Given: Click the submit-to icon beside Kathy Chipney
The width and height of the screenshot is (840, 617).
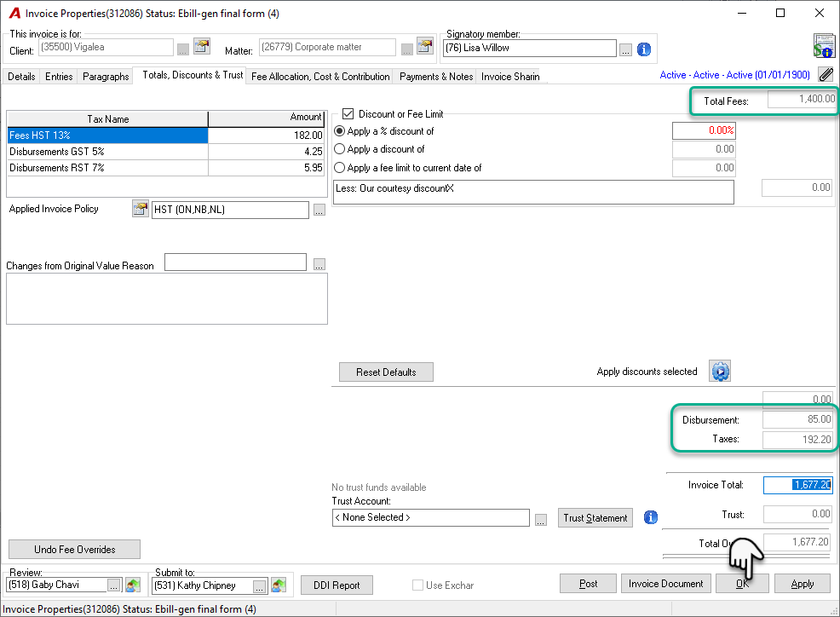Looking at the screenshot, I should click(278, 585).
